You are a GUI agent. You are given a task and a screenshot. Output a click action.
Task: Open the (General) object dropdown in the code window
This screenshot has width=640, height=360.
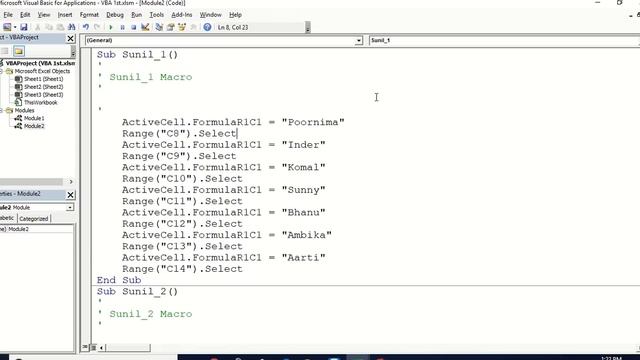pyautogui.click(x=358, y=40)
